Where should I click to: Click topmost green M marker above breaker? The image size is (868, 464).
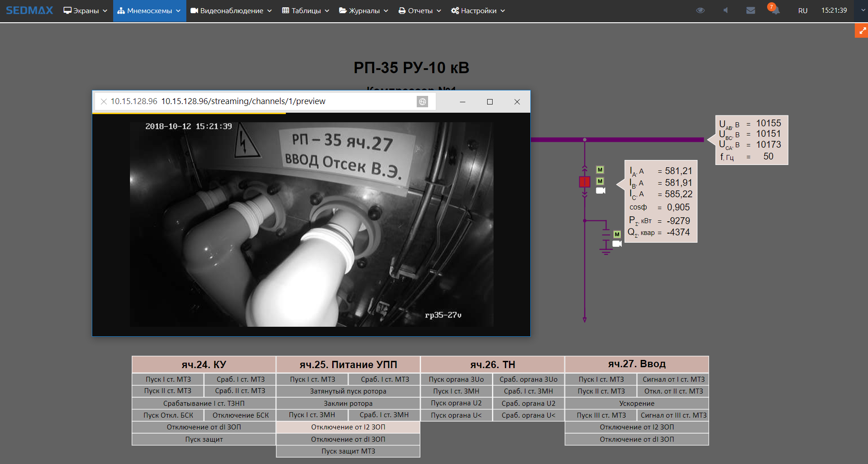(600, 170)
